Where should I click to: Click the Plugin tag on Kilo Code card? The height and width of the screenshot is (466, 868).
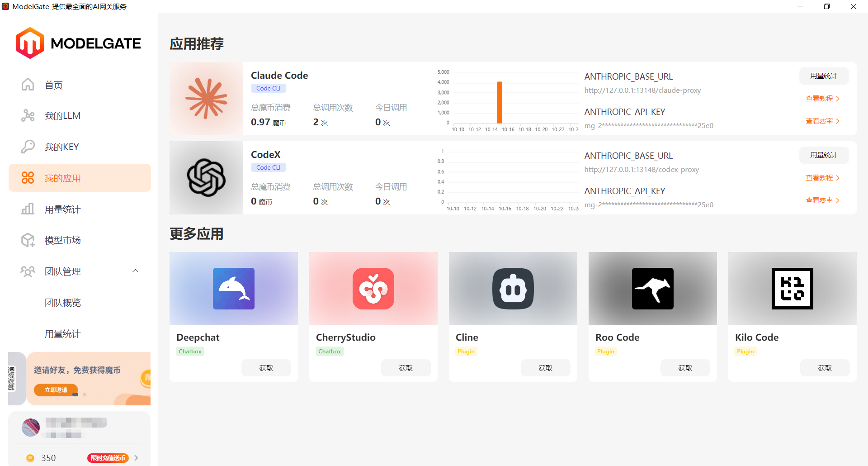click(745, 351)
